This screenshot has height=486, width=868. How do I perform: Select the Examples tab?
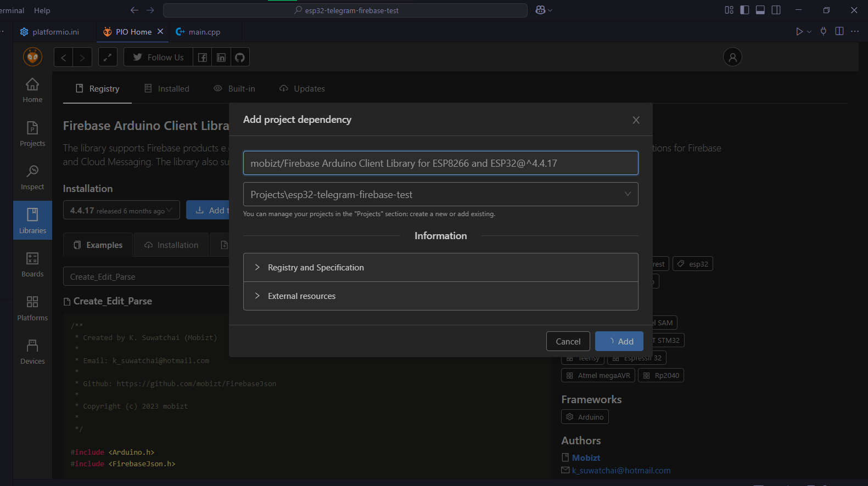tap(98, 245)
